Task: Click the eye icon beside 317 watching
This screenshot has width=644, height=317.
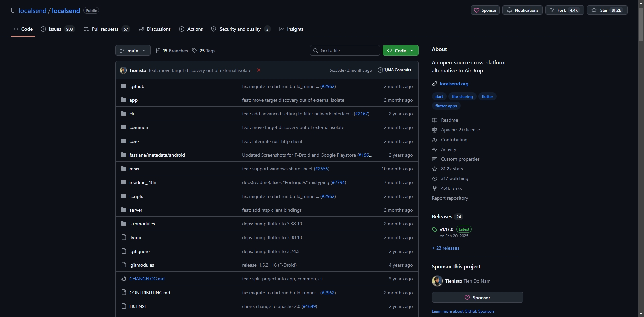Action: [435, 178]
